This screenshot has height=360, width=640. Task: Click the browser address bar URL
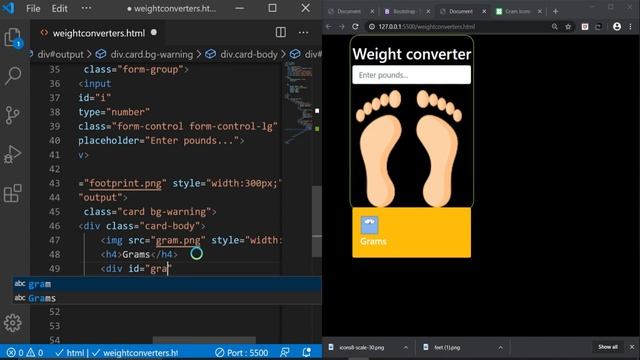coord(427,27)
